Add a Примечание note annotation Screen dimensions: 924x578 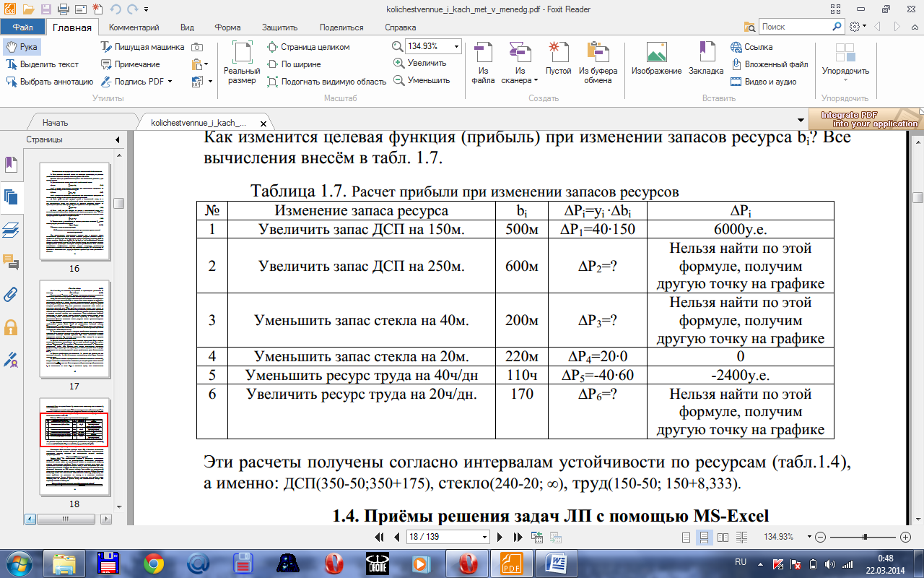130,64
